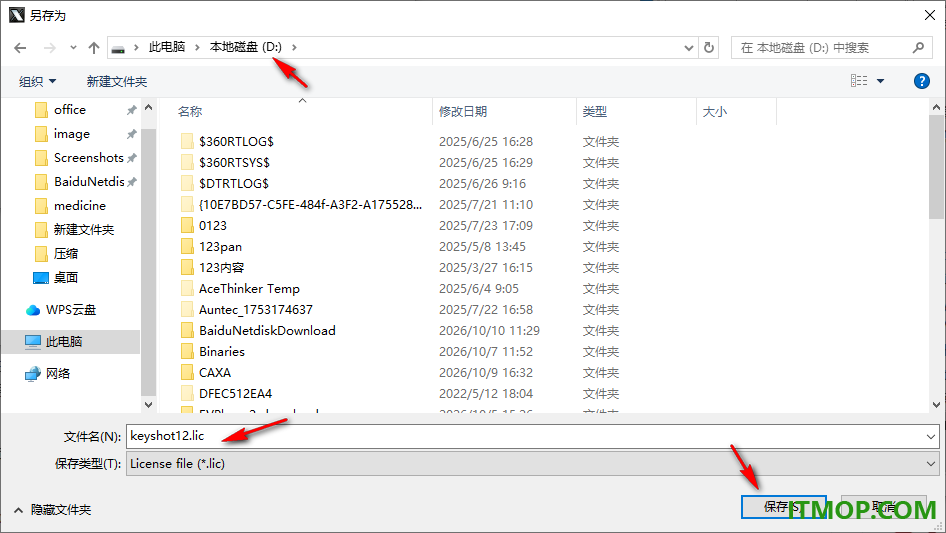Image resolution: width=946 pixels, height=533 pixels.
Task: Click the file list scrollbar up arrow
Action: pos(936,107)
